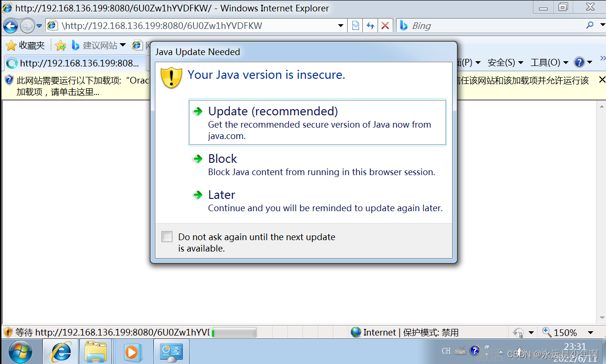The image size is (606, 364).
Task: Click the tray help question icon
Action: tap(474, 351)
